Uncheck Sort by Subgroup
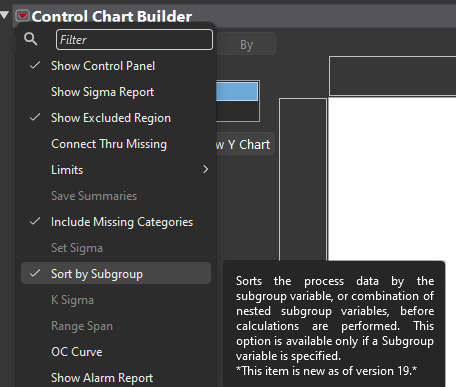Screen dimensions: 456x387 (x=116, y=273)
